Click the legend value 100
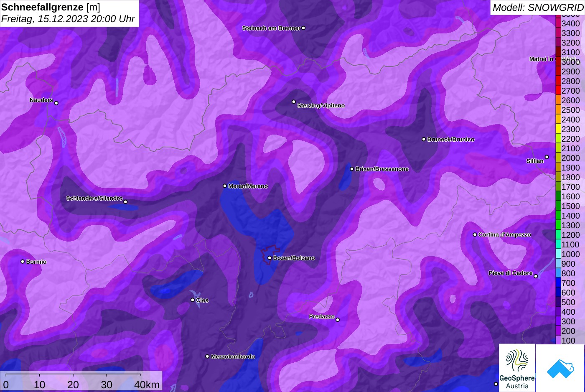The width and height of the screenshot is (585, 392). pos(568,341)
